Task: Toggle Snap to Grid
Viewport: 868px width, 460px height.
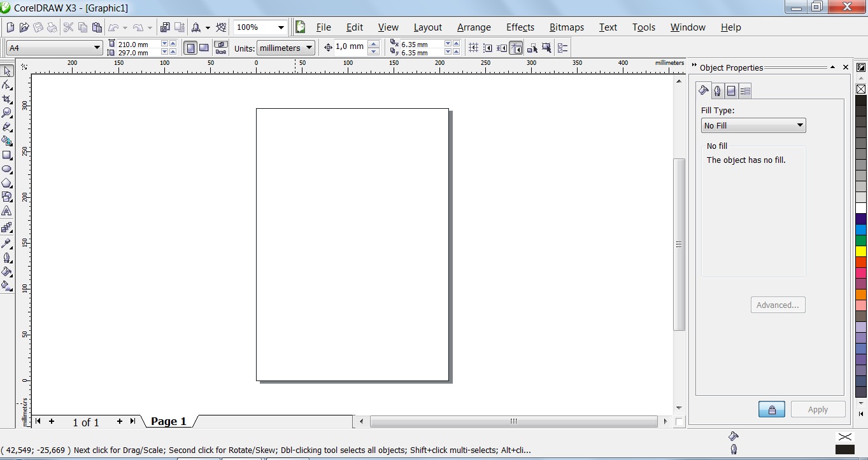Action: (474, 48)
